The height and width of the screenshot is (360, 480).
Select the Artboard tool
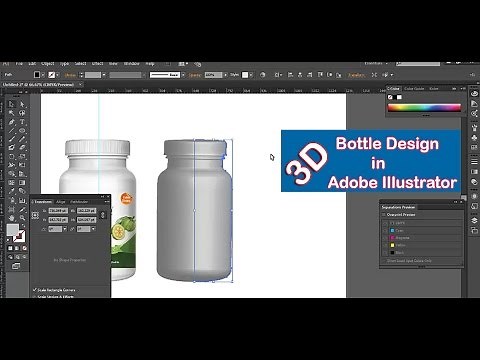12,209
